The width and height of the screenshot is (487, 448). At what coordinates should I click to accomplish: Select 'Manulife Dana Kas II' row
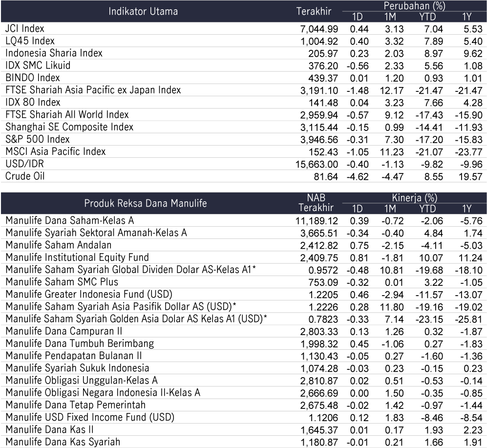tap(49, 429)
